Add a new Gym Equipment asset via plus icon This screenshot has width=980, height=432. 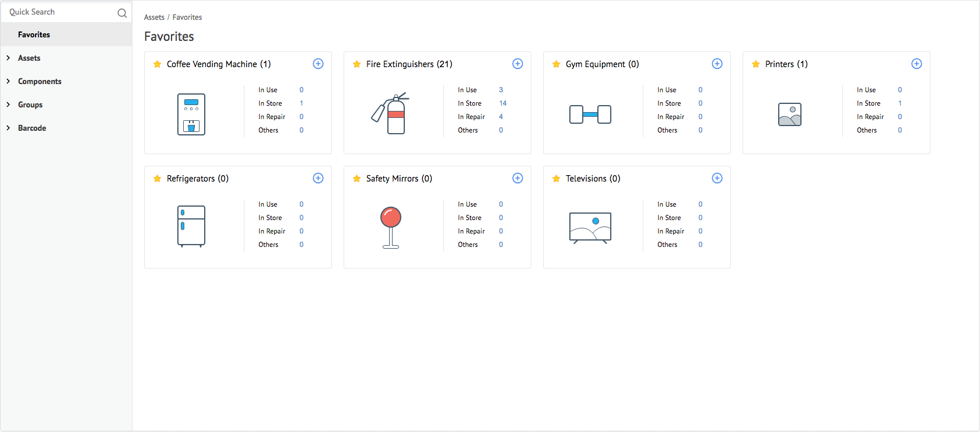tap(717, 64)
